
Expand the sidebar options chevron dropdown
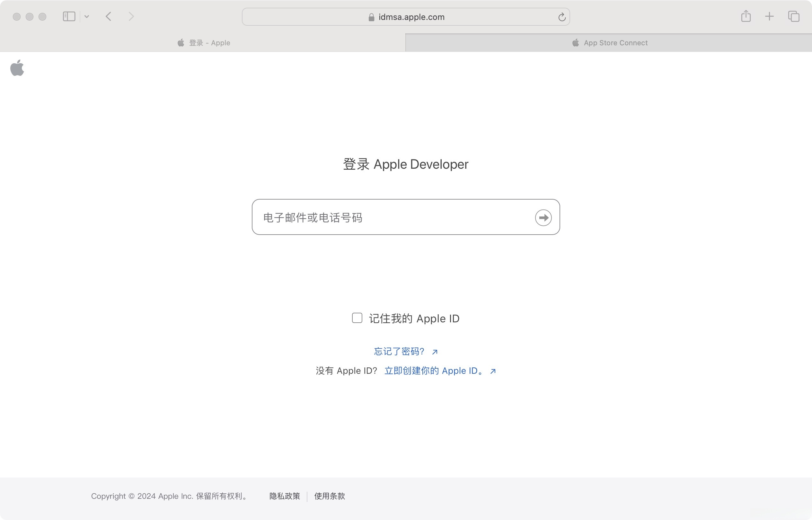(x=87, y=16)
